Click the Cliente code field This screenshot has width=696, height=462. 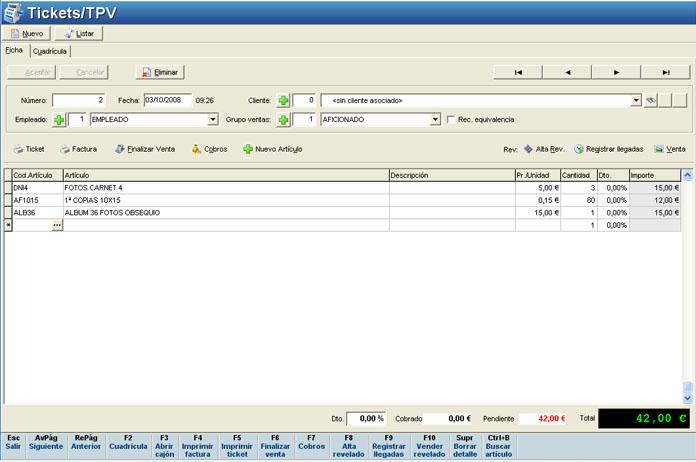click(x=304, y=100)
